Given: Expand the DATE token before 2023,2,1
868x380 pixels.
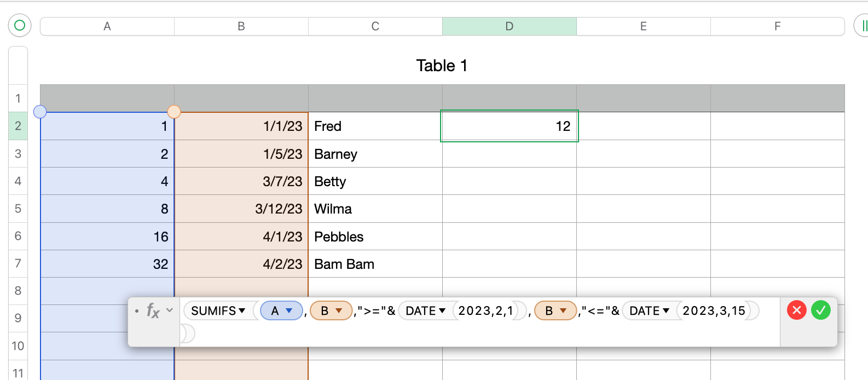Looking at the screenshot, I should [x=442, y=311].
